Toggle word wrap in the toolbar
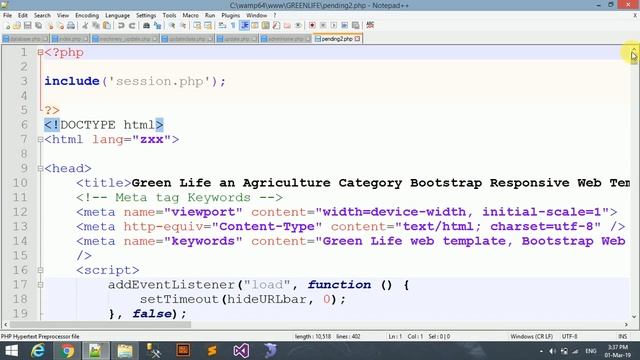 coord(222,25)
